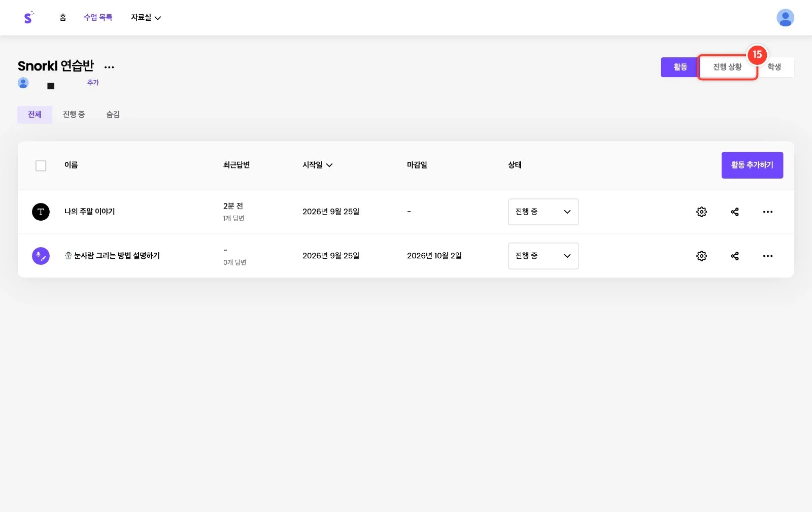Switch to the 활동 tab
The image size is (812, 512).
[680, 67]
